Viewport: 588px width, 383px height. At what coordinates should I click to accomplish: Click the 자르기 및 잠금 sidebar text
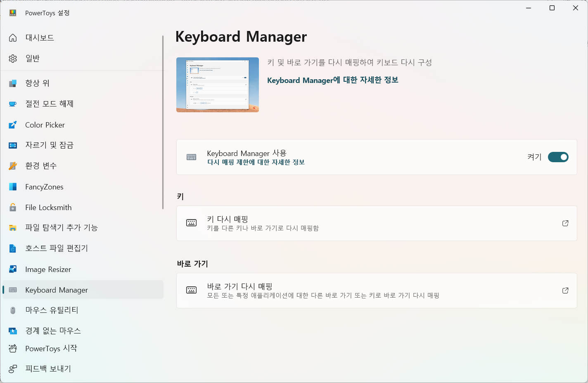pyautogui.click(x=49, y=145)
